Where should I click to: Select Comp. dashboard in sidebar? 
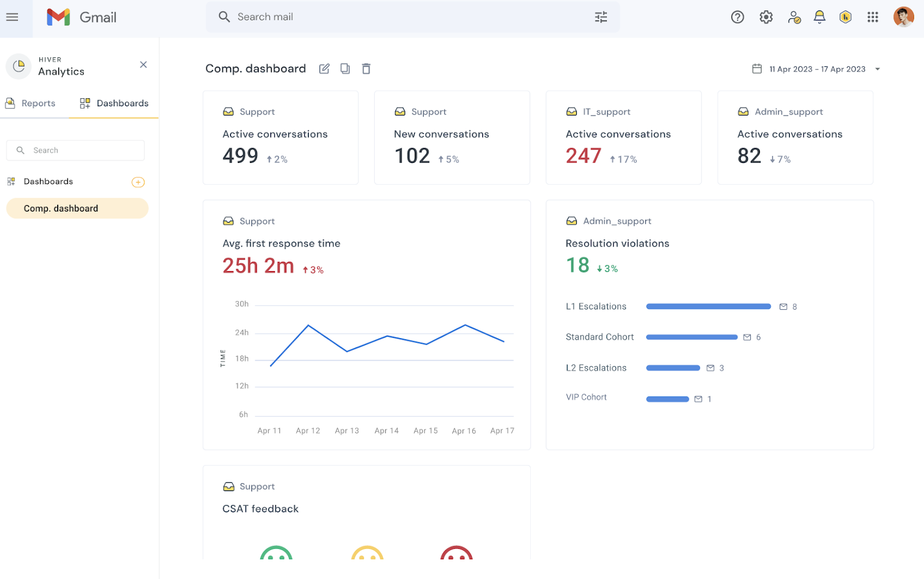77,209
